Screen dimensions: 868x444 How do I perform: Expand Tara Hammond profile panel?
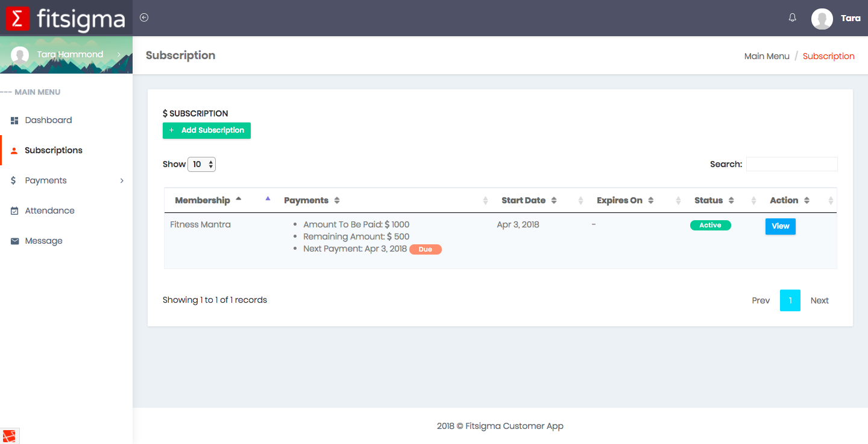tap(119, 55)
